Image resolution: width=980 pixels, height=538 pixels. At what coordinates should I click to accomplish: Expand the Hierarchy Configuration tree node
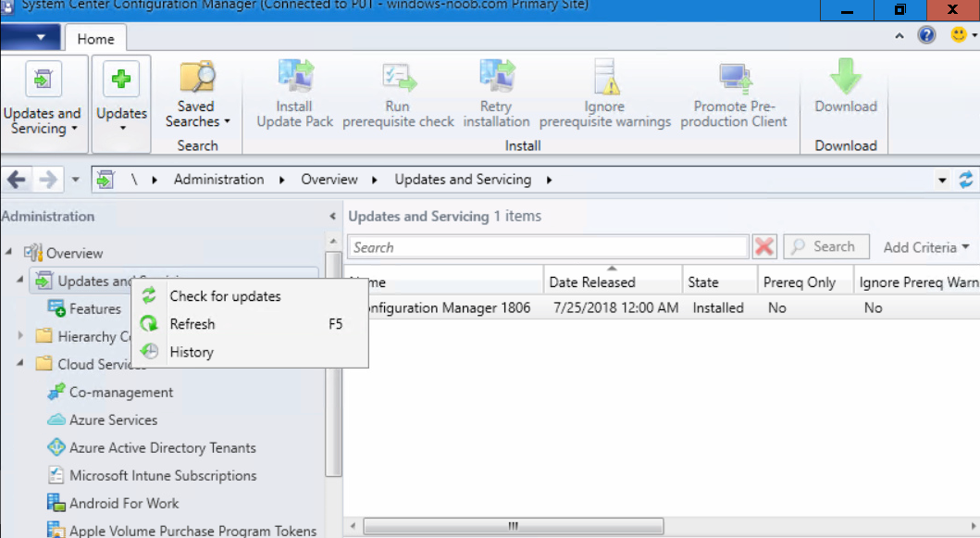tap(20, 336)
